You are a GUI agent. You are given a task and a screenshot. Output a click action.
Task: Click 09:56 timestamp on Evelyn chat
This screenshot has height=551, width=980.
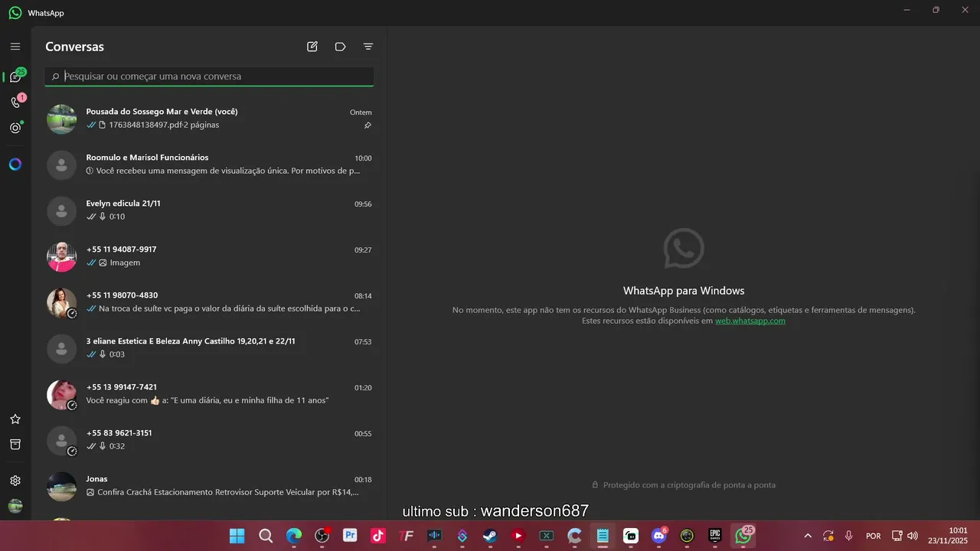click(x=363, y=204)
